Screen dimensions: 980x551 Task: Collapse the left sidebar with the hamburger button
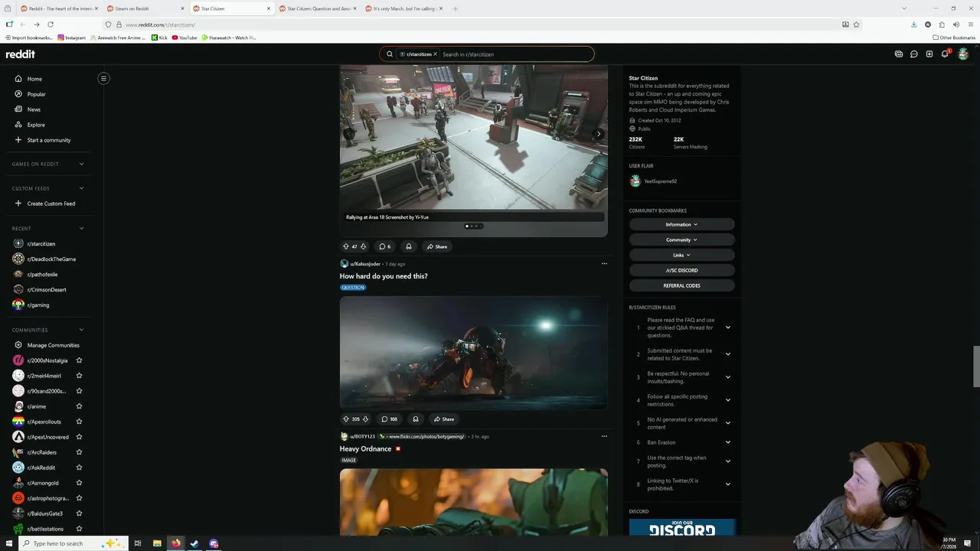click(103, 78)
